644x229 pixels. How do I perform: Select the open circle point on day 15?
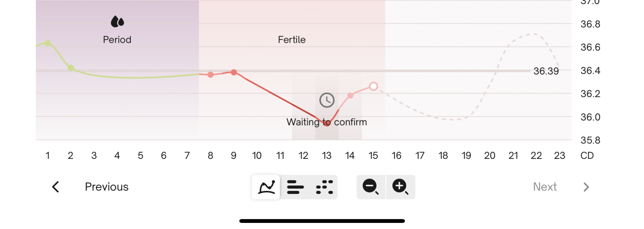[374, 86]
